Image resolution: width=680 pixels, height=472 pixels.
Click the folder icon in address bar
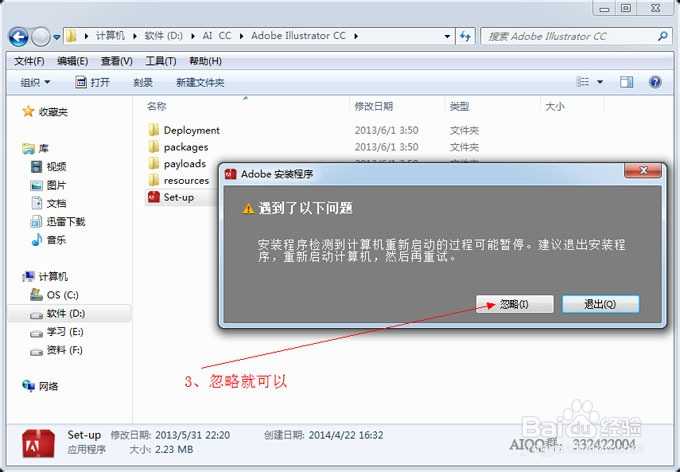tap(72, 36)
